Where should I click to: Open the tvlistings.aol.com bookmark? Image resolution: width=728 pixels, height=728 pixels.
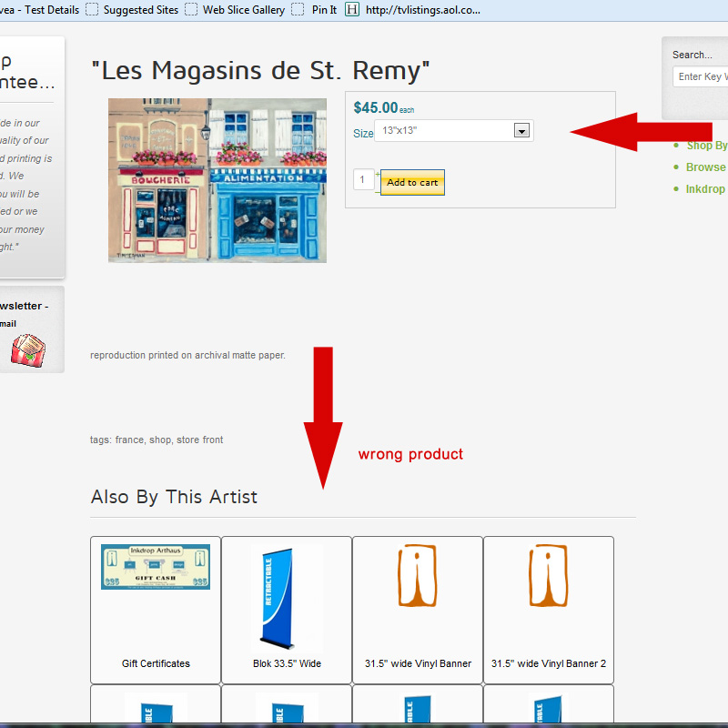click(422, 10)
